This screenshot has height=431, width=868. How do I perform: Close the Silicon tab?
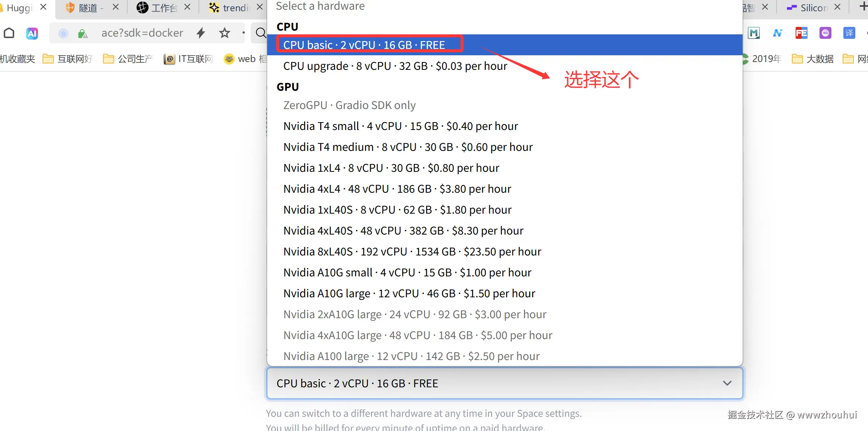(837, 7)
